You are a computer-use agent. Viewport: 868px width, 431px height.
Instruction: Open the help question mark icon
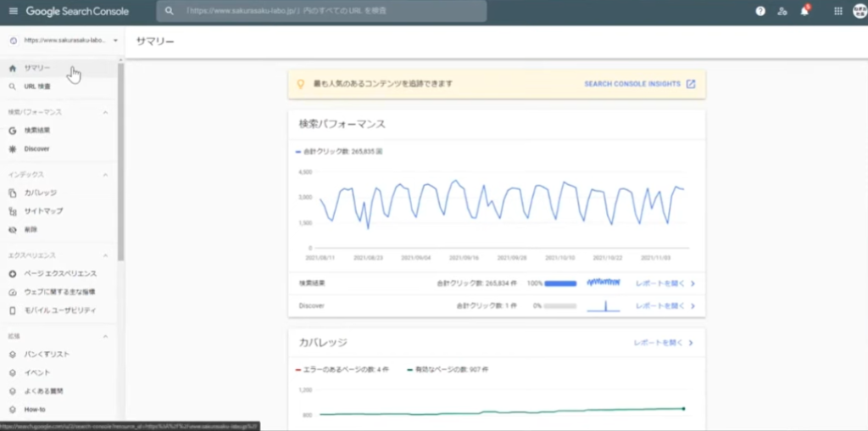(x=760, y=11)
